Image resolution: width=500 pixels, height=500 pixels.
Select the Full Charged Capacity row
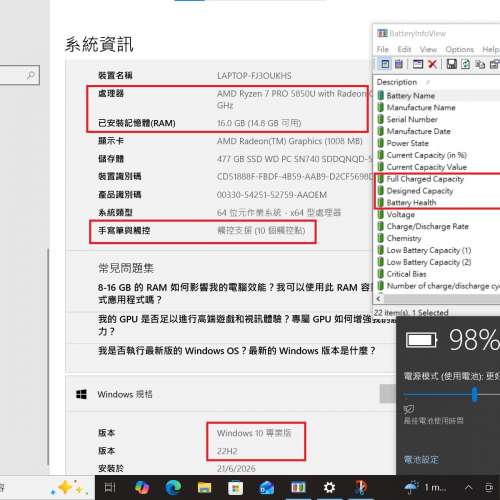pos(438,179)
